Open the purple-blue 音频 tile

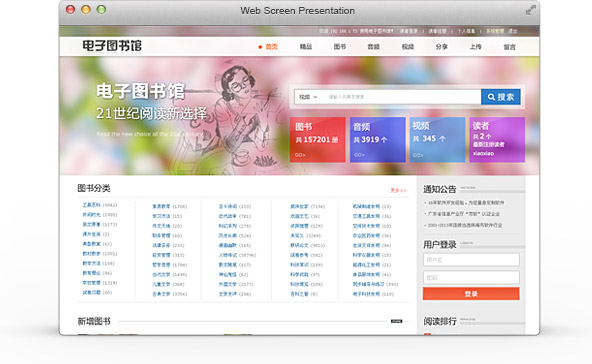[x=378, y=140]
